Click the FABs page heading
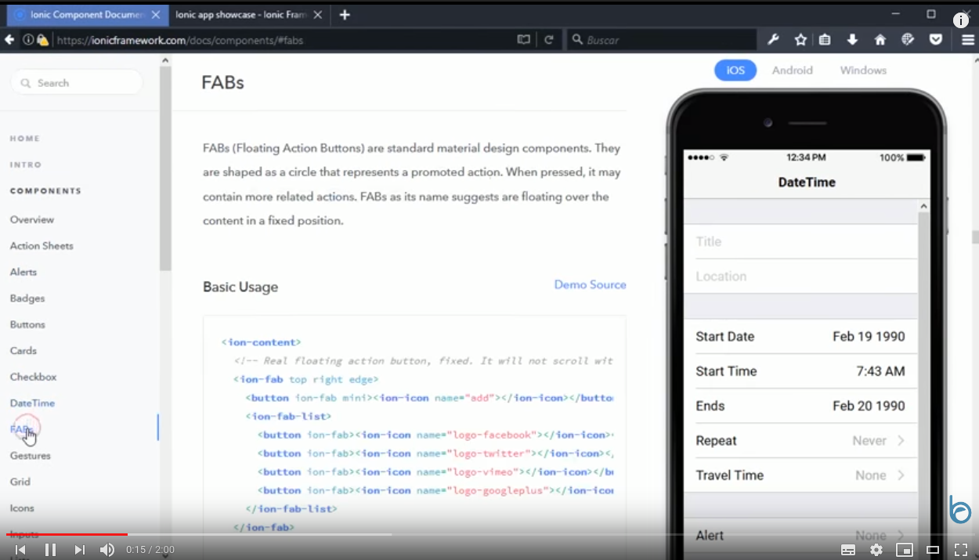 tap(222, 82)
